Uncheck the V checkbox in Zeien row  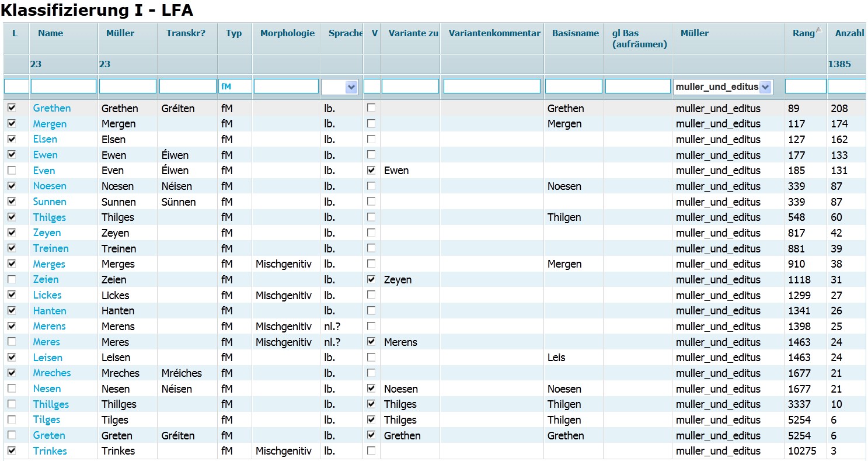(371, 279)
